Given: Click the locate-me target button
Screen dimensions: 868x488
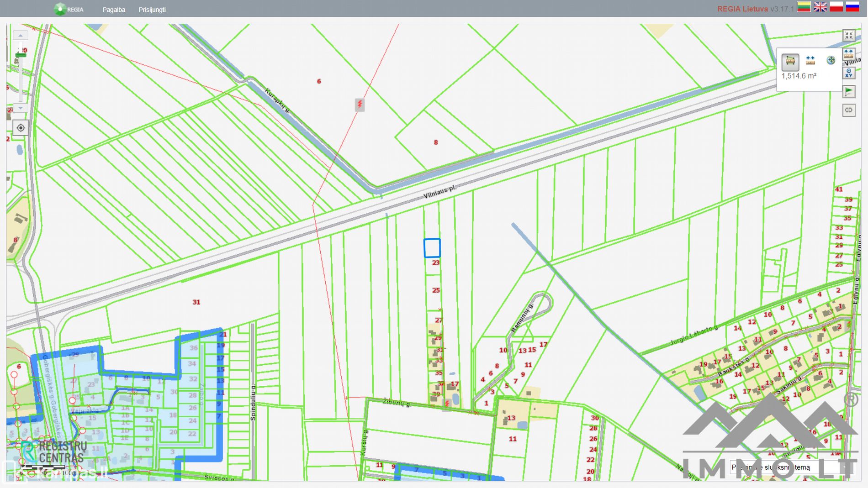Looking at the screenshot, I should click(x=21, y=128).
